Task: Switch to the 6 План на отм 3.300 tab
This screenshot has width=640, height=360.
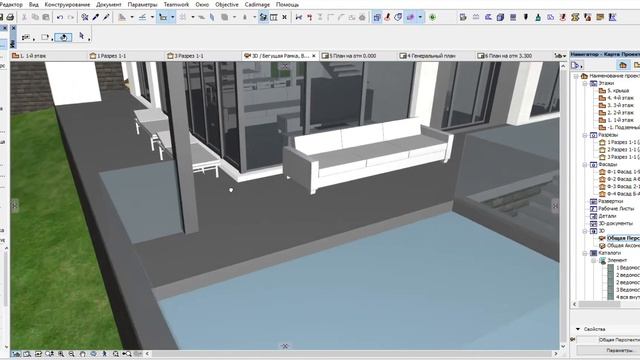Action: tap(513, 56)
